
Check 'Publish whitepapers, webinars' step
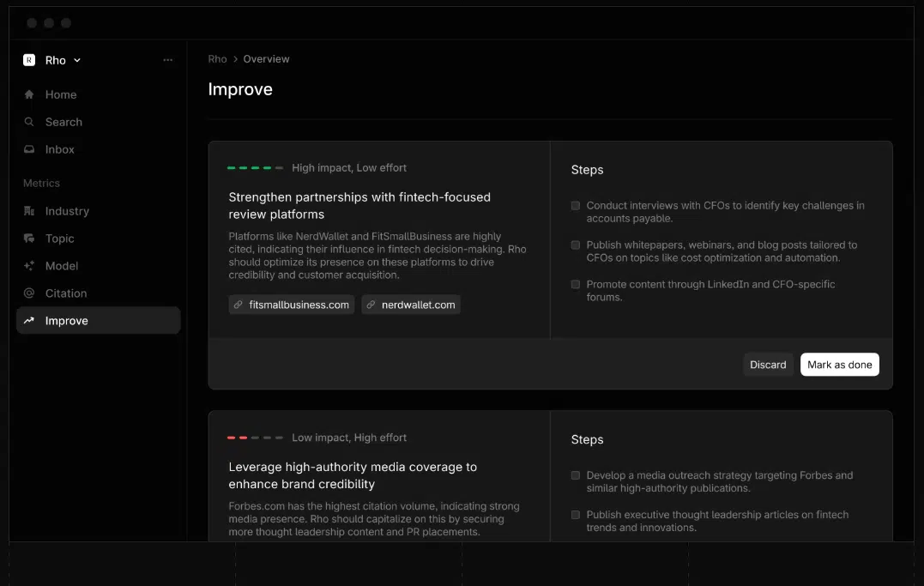(576, 245)
